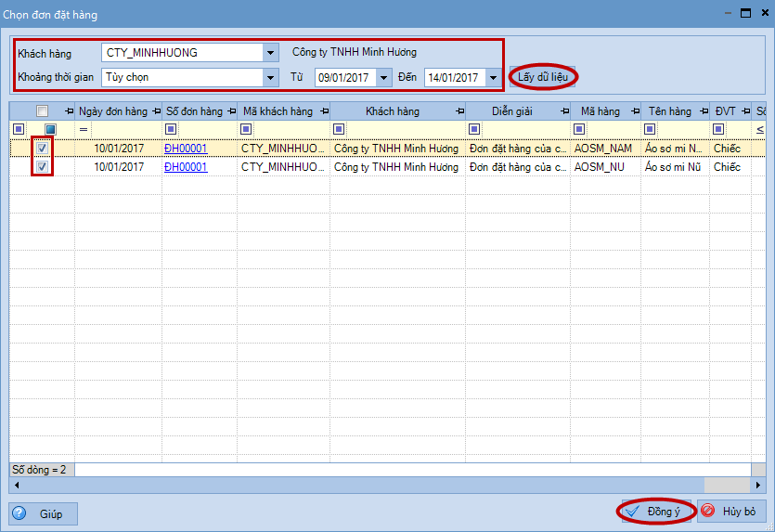The height and width of the screenshot is (532, 775).
Task: Toggle the select-all checkbox in grid header
Action: (x=42, y=111)
